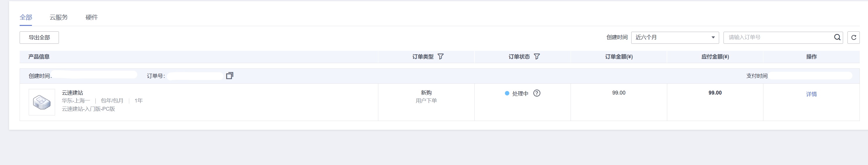This screenshot has height=165, width=868.
Task: Switch to the 全部 tab
Action: point(26,17)
